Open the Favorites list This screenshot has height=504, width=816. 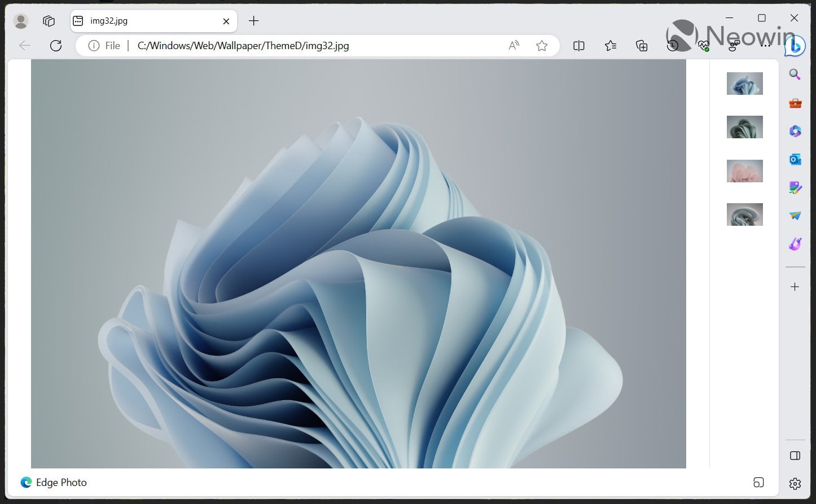coord(610,46)
